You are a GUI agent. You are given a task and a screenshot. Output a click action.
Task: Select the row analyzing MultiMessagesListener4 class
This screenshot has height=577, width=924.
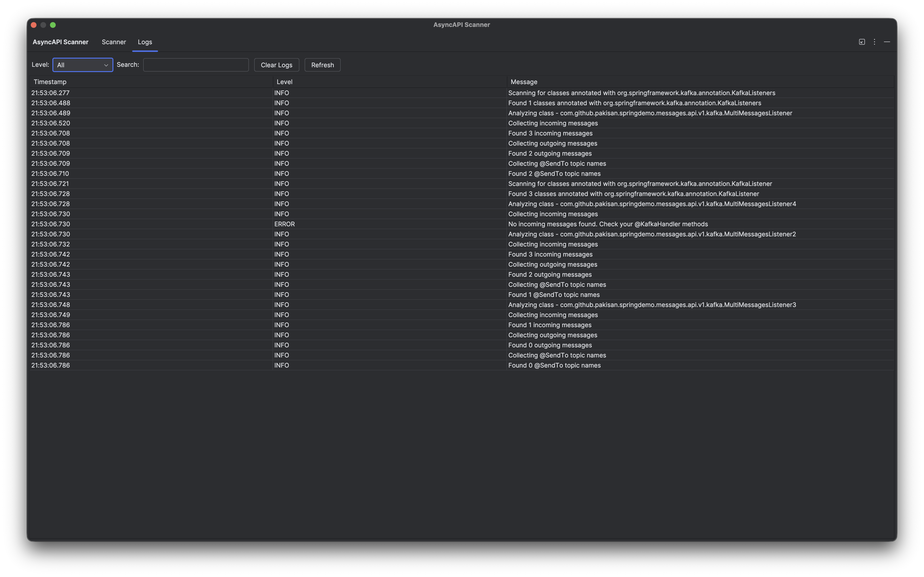652,204
